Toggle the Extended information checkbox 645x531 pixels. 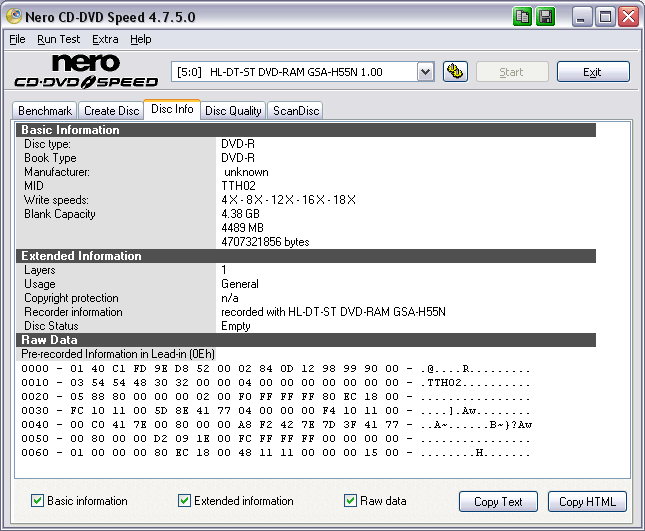[x=184, y=501]
